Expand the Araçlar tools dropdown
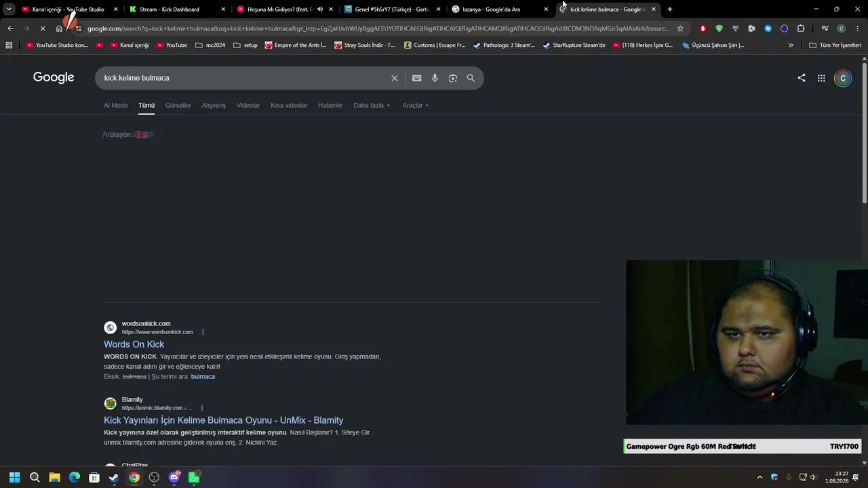The width and height of the screenshot is (868, 488). click(x=415, y=106)
